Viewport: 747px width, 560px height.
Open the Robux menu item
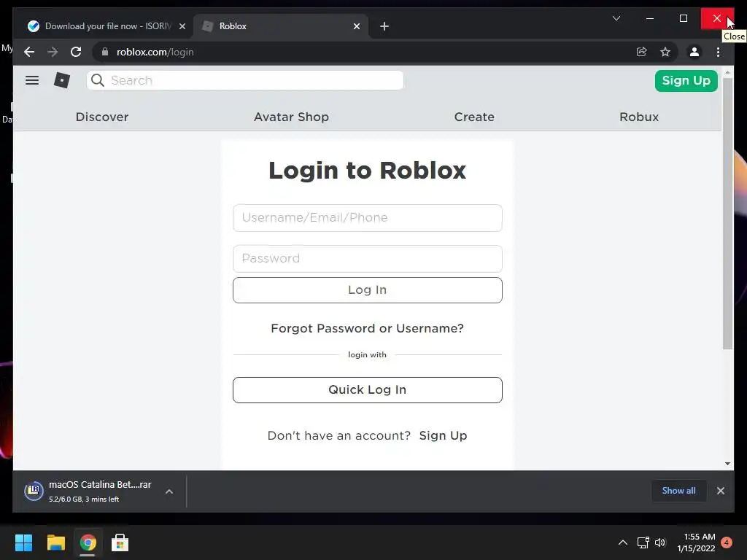[x=639, y=117]
